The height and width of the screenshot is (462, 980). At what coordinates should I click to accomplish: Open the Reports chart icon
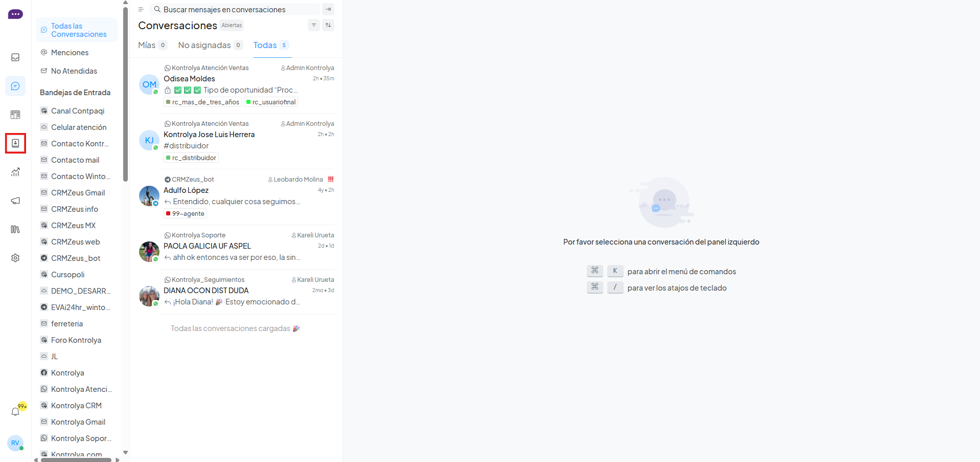[15, 172]
